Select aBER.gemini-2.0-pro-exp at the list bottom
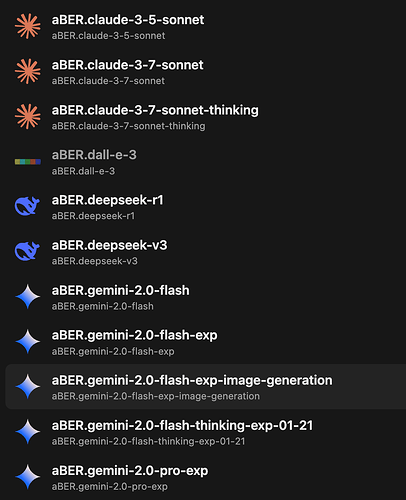406x500 pixels. pyautogui.click(x=206, y=477)
